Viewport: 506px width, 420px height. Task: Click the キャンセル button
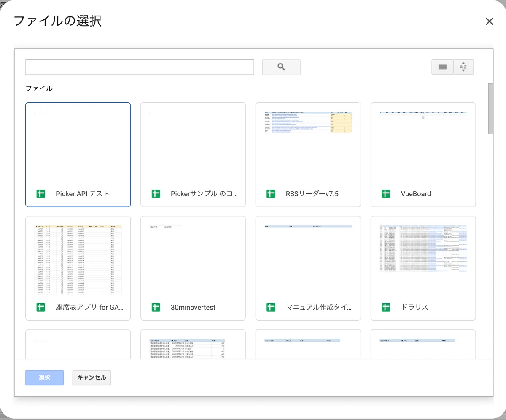click(x=92, y=378)
